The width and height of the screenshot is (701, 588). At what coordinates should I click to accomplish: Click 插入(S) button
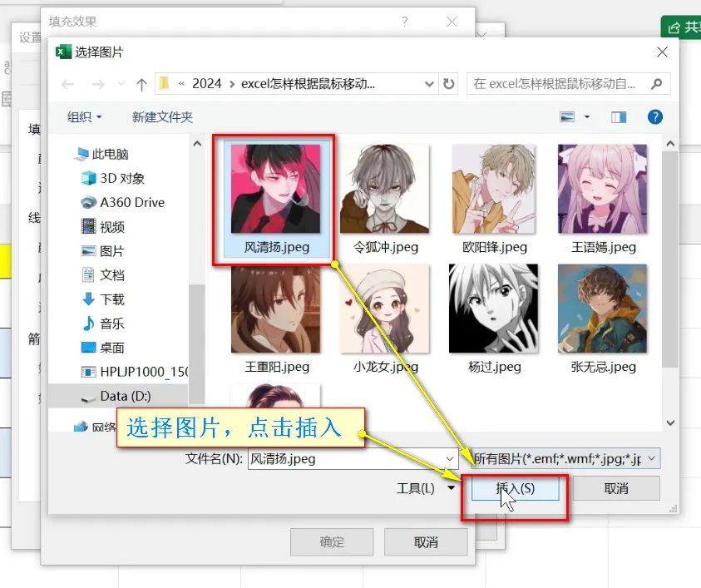pyautogui.click(x=515, y=488)
